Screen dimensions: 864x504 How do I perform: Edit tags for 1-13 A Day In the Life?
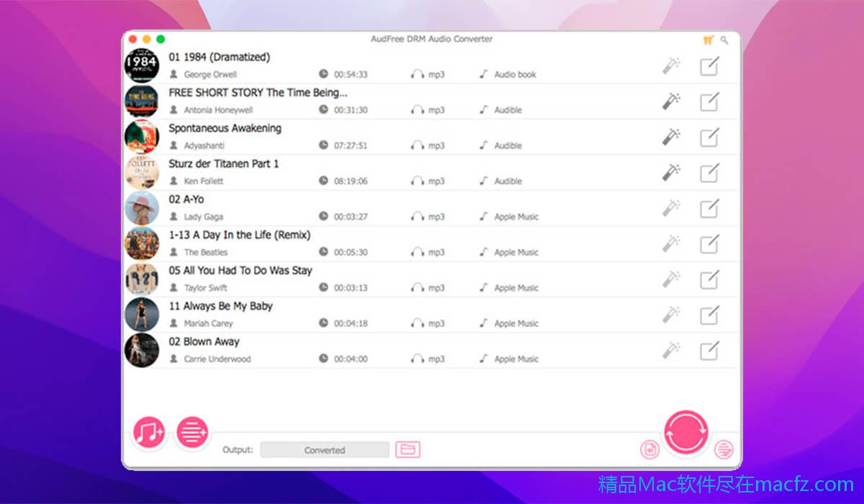[709, 243]
